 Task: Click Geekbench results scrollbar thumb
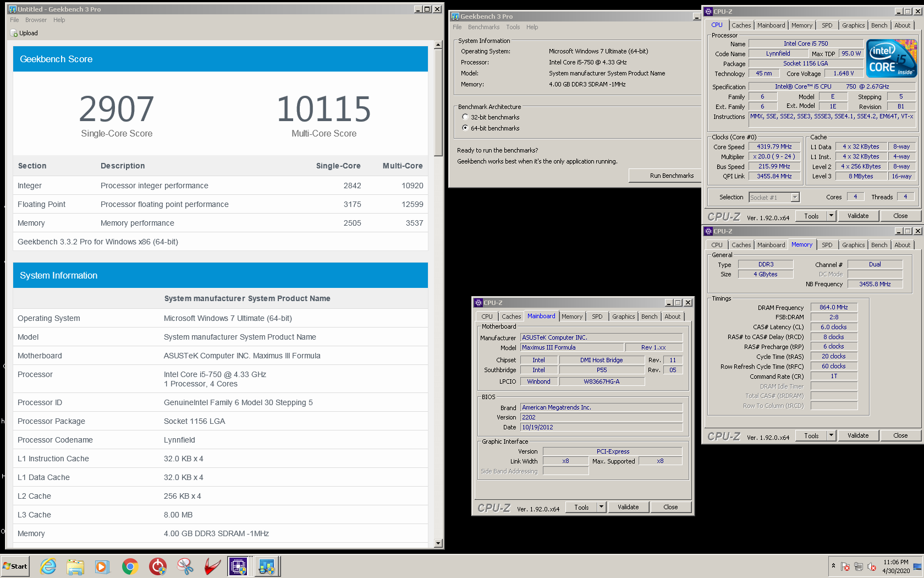(x=438, y=102)
